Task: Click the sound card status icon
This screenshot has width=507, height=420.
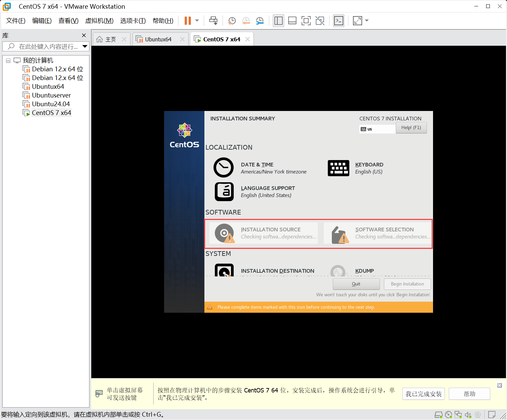Action: pyautogui.click(x=468, y=415)
